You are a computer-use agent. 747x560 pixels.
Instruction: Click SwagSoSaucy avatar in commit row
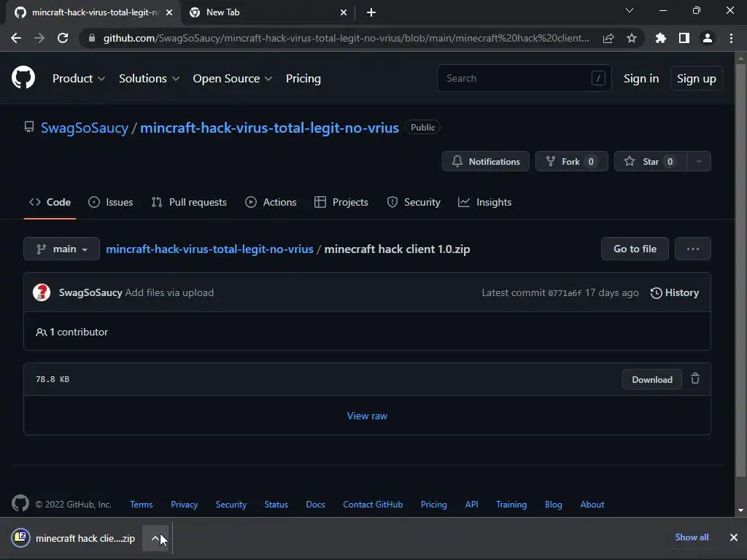tap(42, 292)
